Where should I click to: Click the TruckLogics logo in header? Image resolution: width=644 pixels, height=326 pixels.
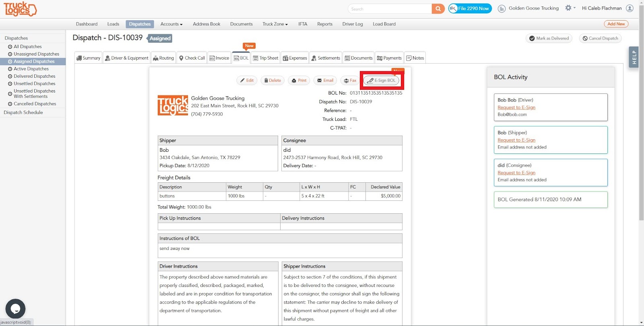click(x=20, y=9)
